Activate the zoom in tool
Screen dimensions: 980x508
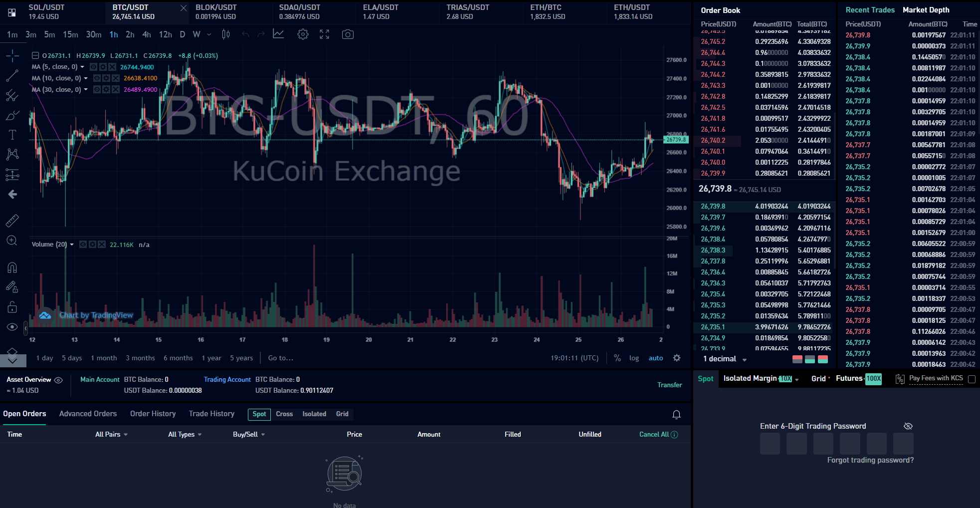point(12,241)
